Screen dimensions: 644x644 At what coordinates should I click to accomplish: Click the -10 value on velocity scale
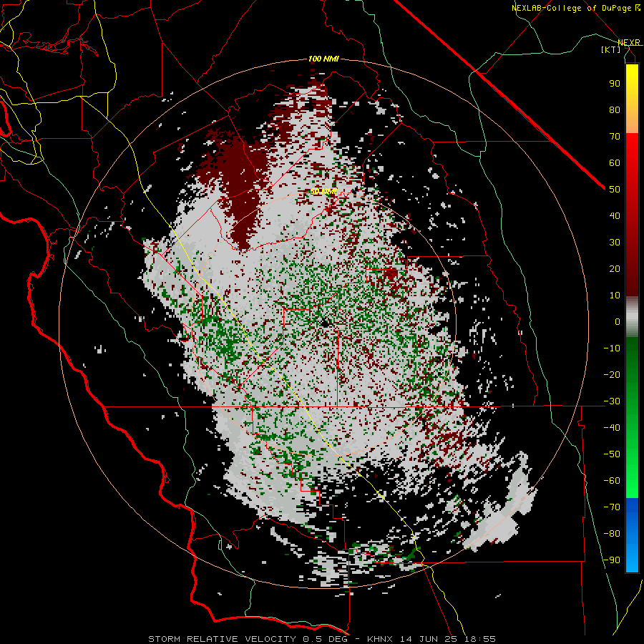pyautogui.click(x=612, y=348)
